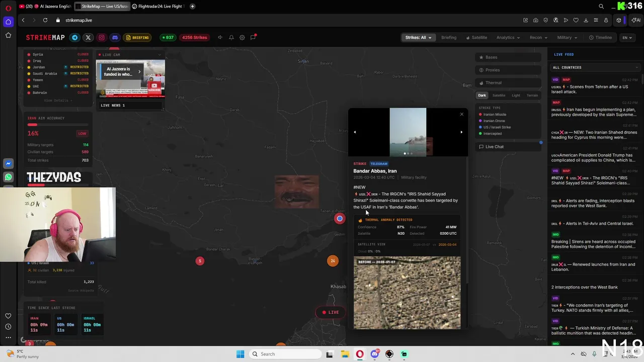Open Messenger in Opera sidebar

[x=8, y=164]
